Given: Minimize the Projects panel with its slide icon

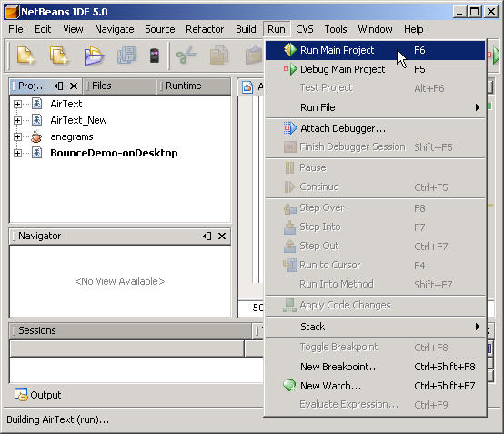Looking at the screenshot, I should (59, 86).
